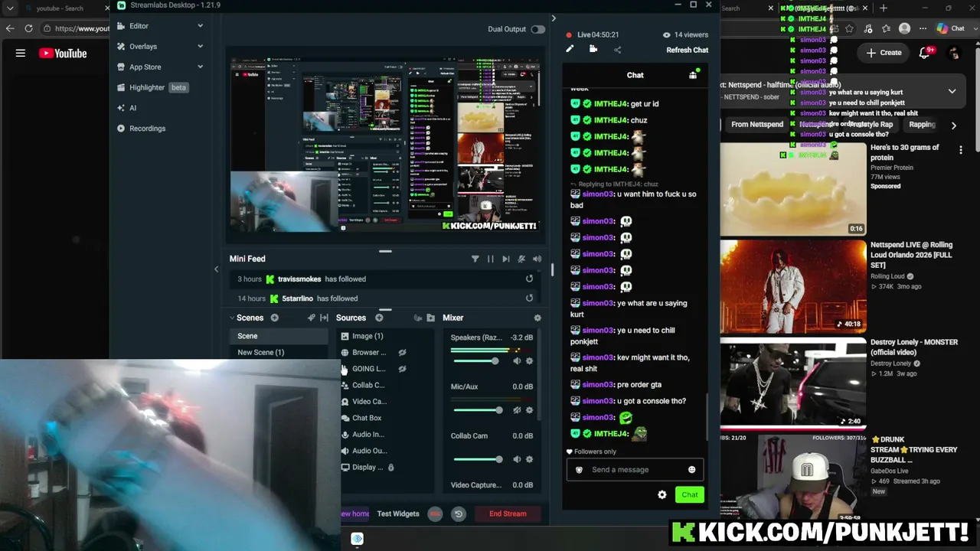The image size is (980, 551).
Task: Expand the App Store sidebar chevron
Action: pos(200,67)
